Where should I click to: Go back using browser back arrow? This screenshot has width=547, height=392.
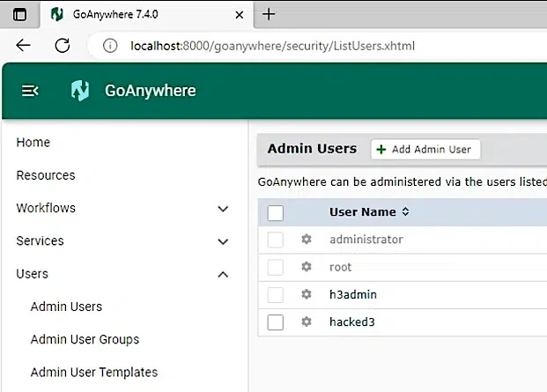(x=24, y=46)
